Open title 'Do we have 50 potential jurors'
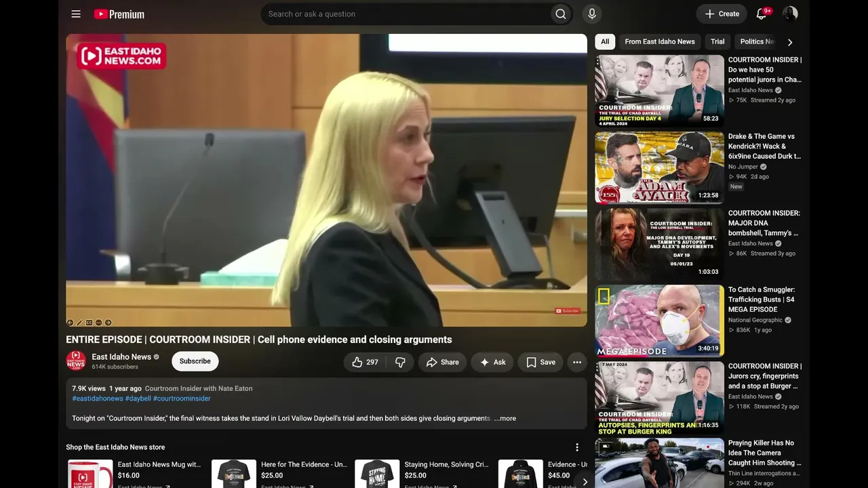The image size is (868, 488). pyautogui.click(x=765, y=70)
